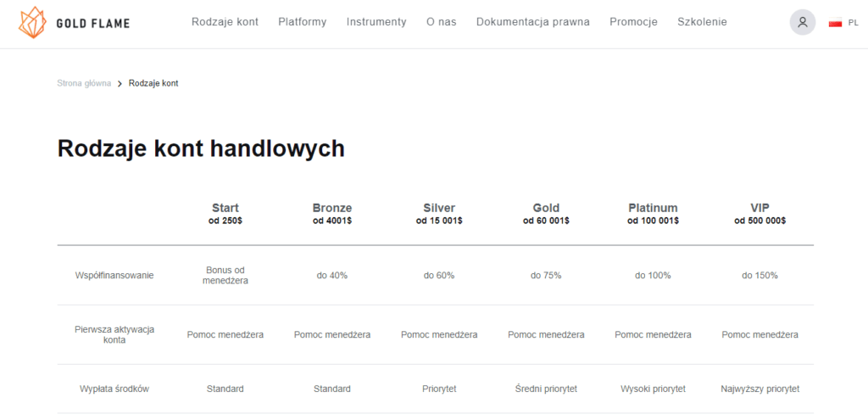Open Dokumentacja prawna in navigation
This screenshot has height=420, width=868.
(x=532, y=22)
